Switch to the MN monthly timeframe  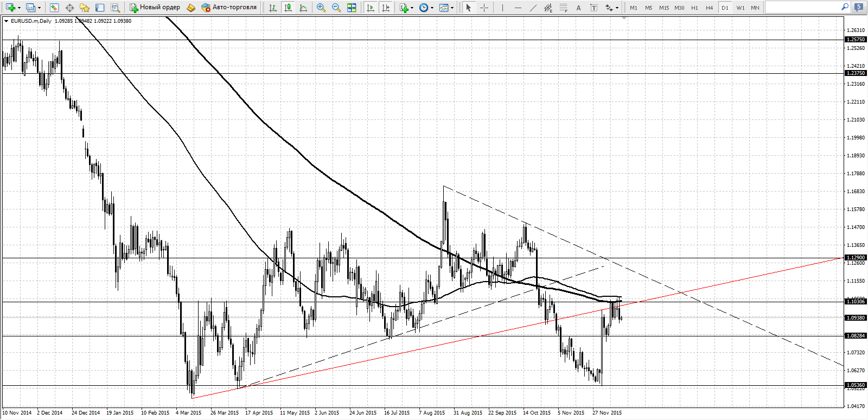[x=755, y=8]
